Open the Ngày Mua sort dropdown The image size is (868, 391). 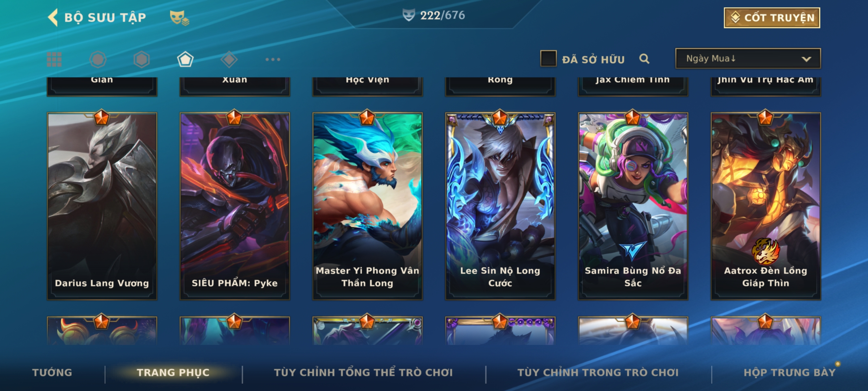748,58
